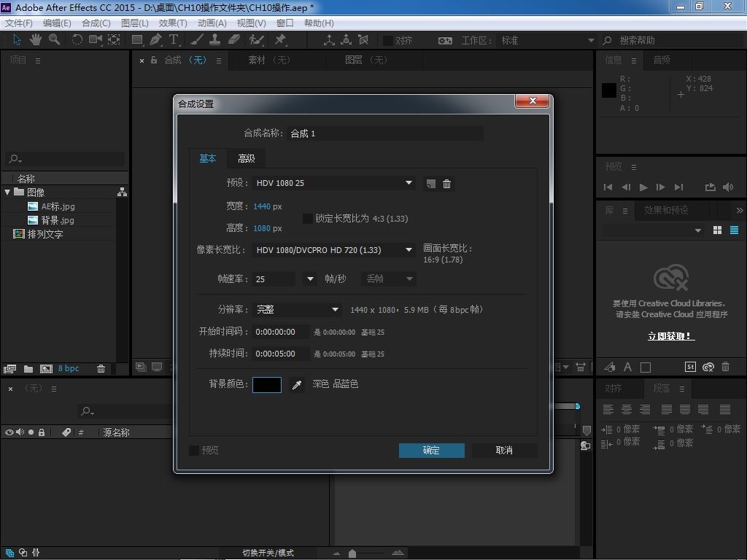Click the flowchart icon beside 图像 folder
747x560 pixels.
coord(122,192)
